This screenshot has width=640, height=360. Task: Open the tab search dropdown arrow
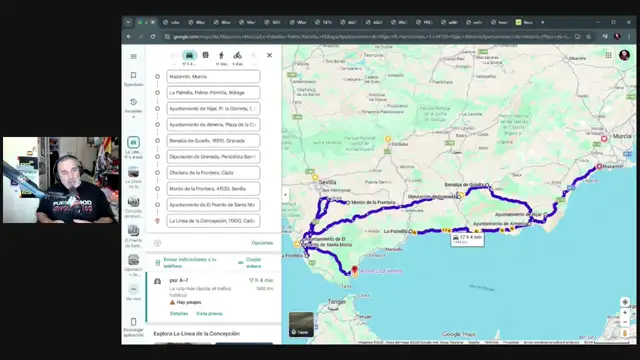[128, 22]
